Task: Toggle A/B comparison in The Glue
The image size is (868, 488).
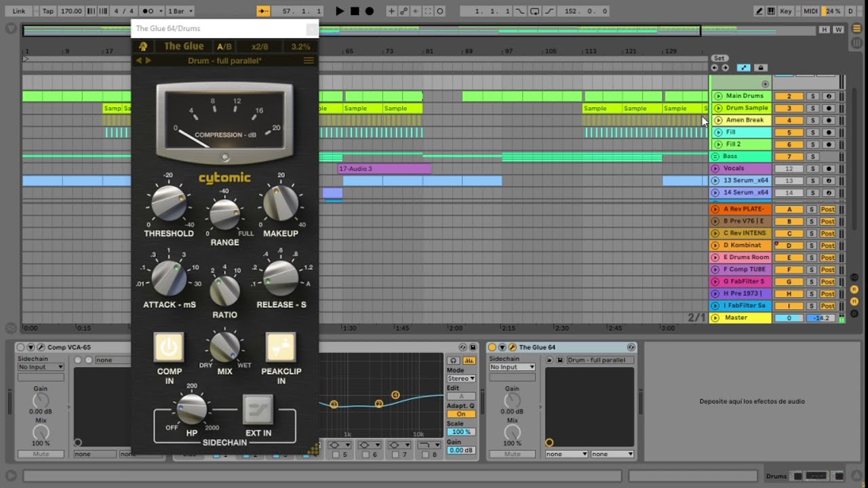Action: click(224, 46)
